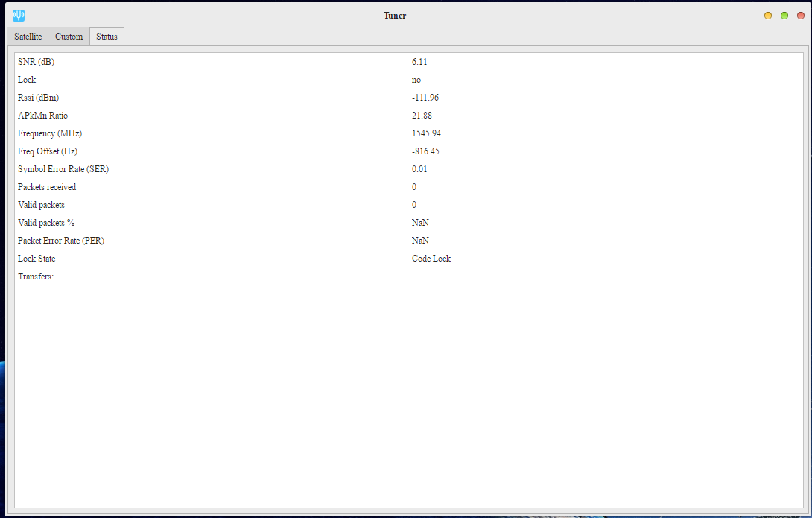Screen dimensions: 812x518
Task: Click the yellow minimize window button
Action: (768, 16)
